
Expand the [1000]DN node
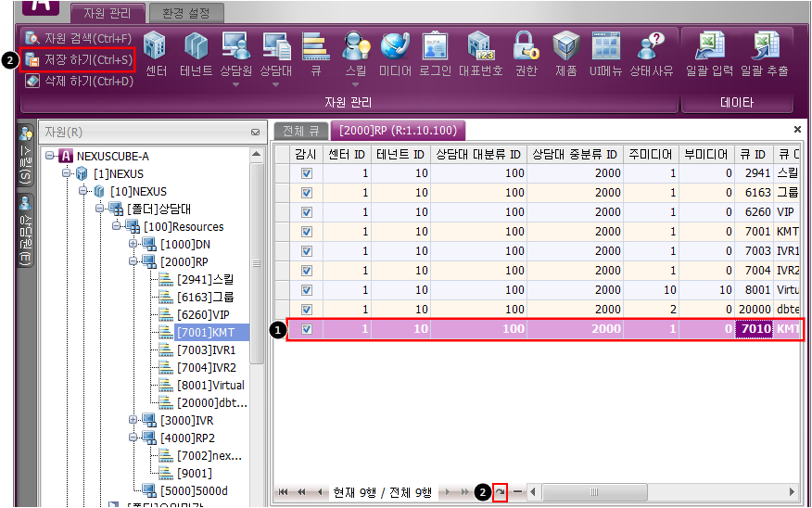(133, 244)
